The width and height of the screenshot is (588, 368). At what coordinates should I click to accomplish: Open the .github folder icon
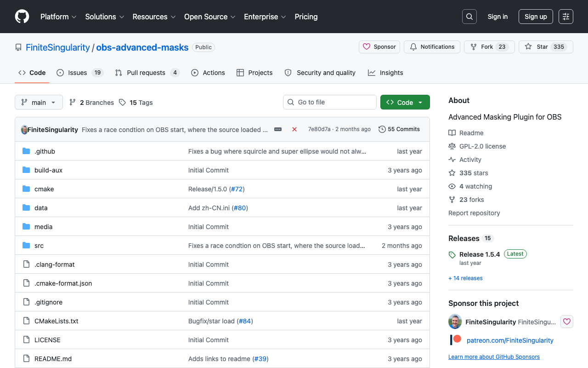(26, 151)
